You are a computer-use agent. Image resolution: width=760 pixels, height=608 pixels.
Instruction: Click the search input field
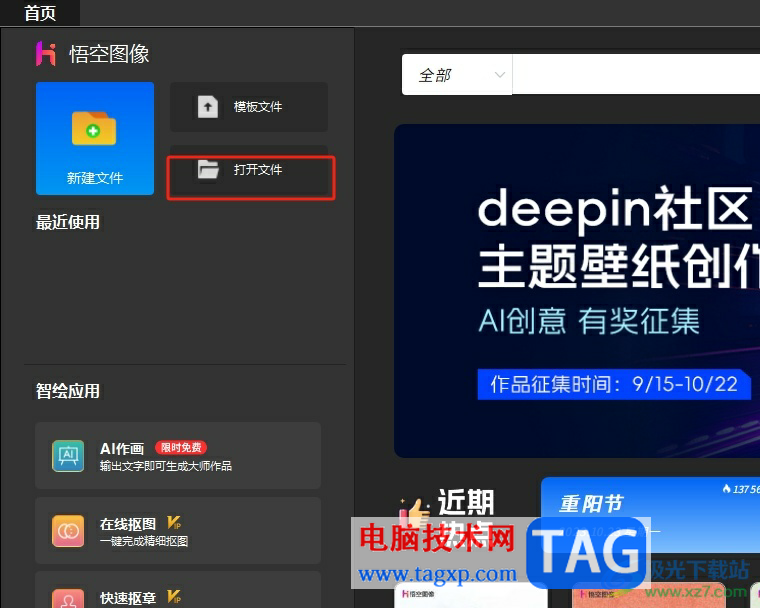coord(636,74)
